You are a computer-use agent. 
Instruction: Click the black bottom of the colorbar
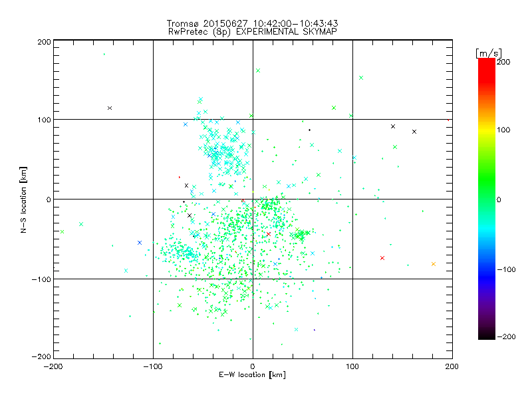pyautogui.click(x=487, y=334)
